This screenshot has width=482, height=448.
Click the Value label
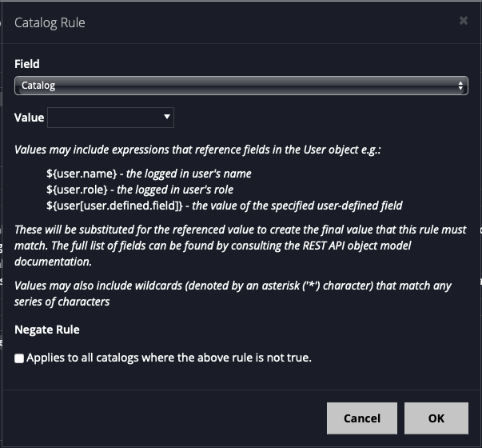coord(30,118)
